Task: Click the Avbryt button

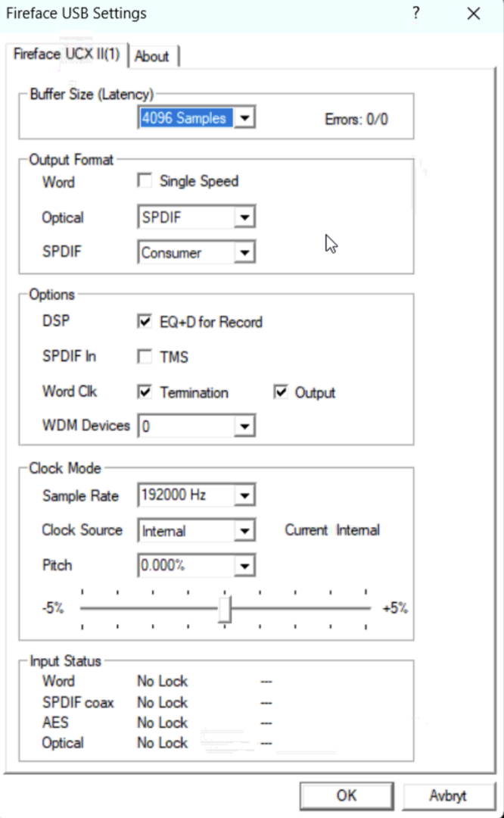Action: pos(448,796)
